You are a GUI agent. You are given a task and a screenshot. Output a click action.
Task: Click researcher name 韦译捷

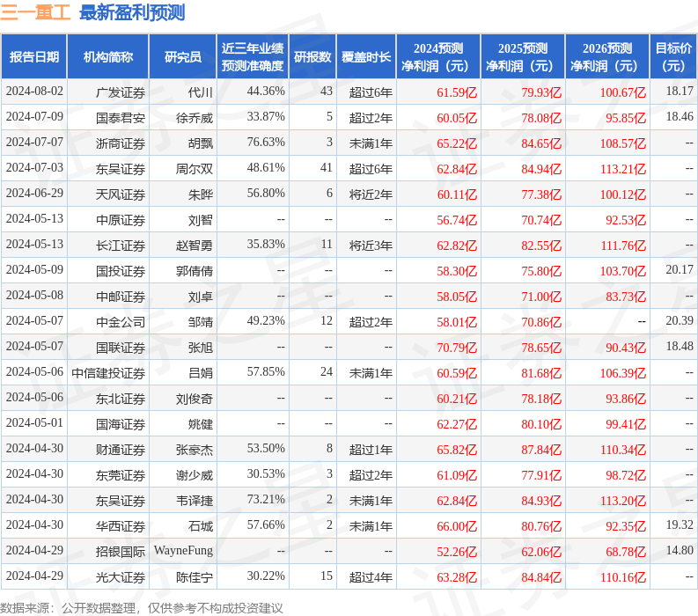tap(195, 501)
